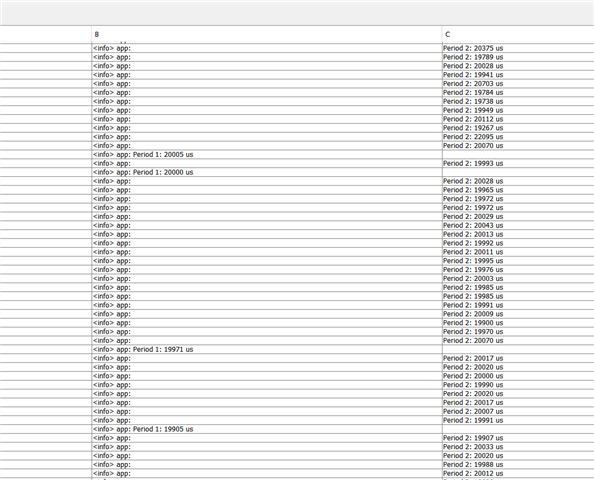Screen dimensions: 594x480
Task: Select cell Period 2: 20043 us
Action: click(x=518, y=225)
